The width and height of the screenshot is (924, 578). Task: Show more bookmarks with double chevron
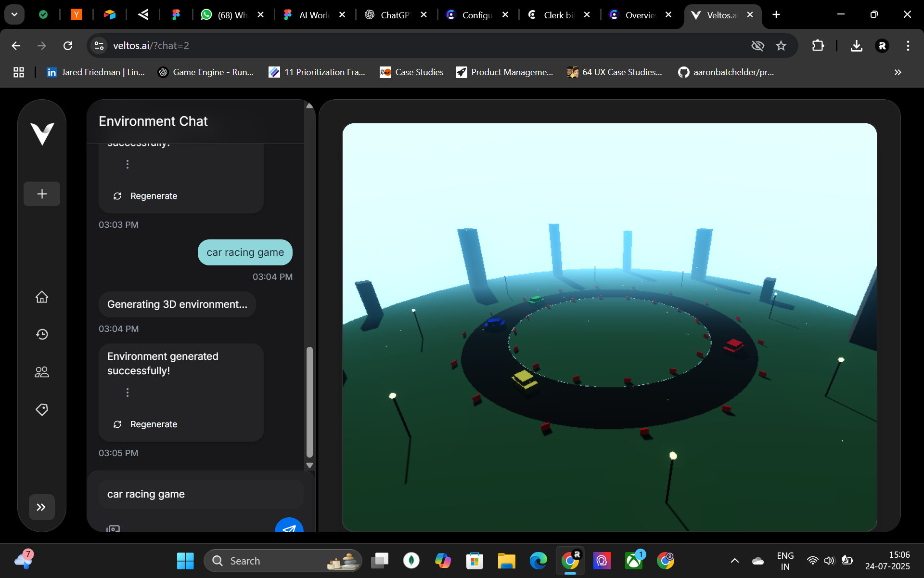[x=898, y=72]
